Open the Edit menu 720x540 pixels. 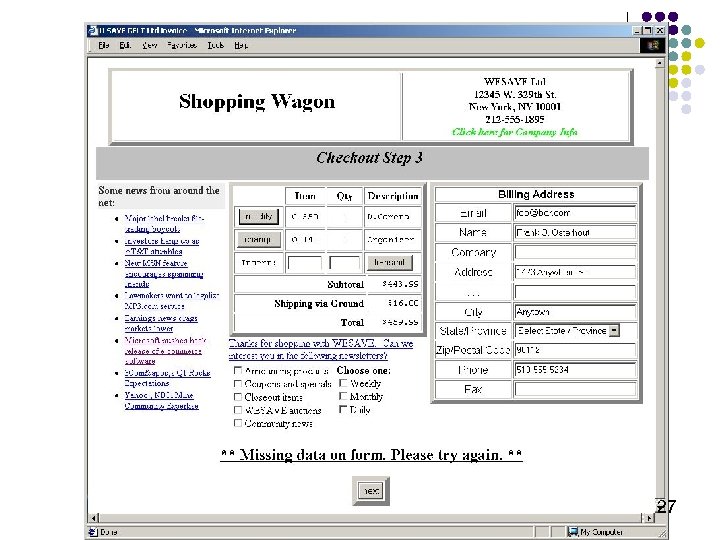point(125,45)
